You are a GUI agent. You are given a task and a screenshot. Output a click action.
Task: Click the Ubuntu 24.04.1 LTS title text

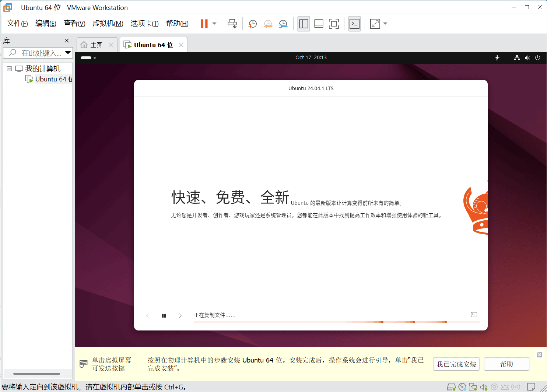(x=311, y=88)
